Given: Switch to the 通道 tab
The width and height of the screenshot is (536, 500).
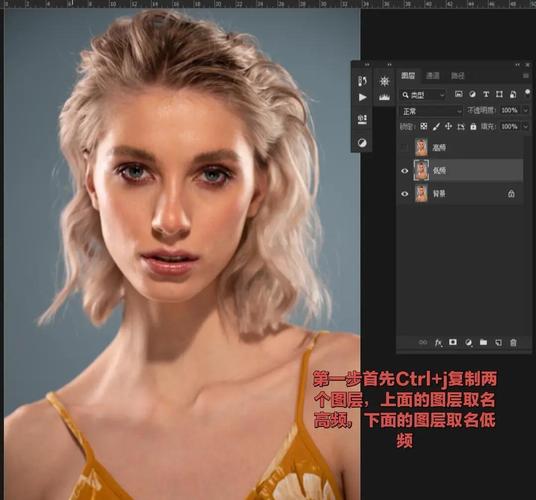Looking at the screenshot, I should (x=432, y=76).
